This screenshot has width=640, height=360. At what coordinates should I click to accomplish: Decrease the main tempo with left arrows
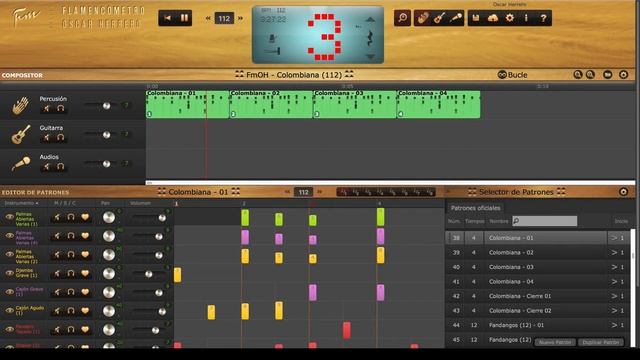tap(208, 18)
